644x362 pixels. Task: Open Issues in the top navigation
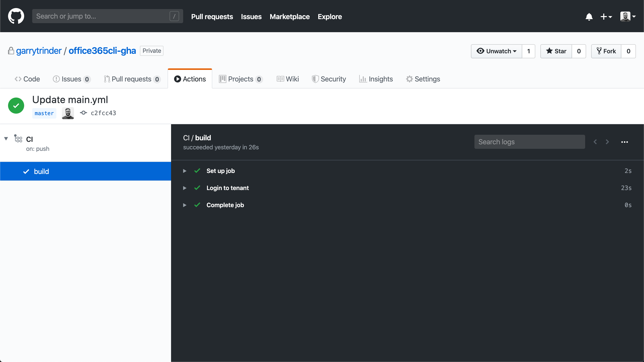pyautogui.click(x=251, y=17)
